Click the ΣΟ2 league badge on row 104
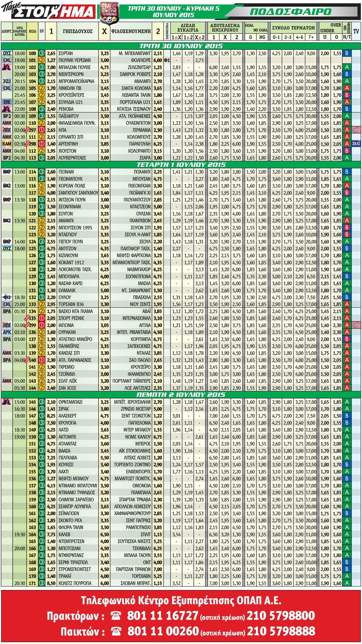Screen dimensions: 362x644 [x=7, y=81]
